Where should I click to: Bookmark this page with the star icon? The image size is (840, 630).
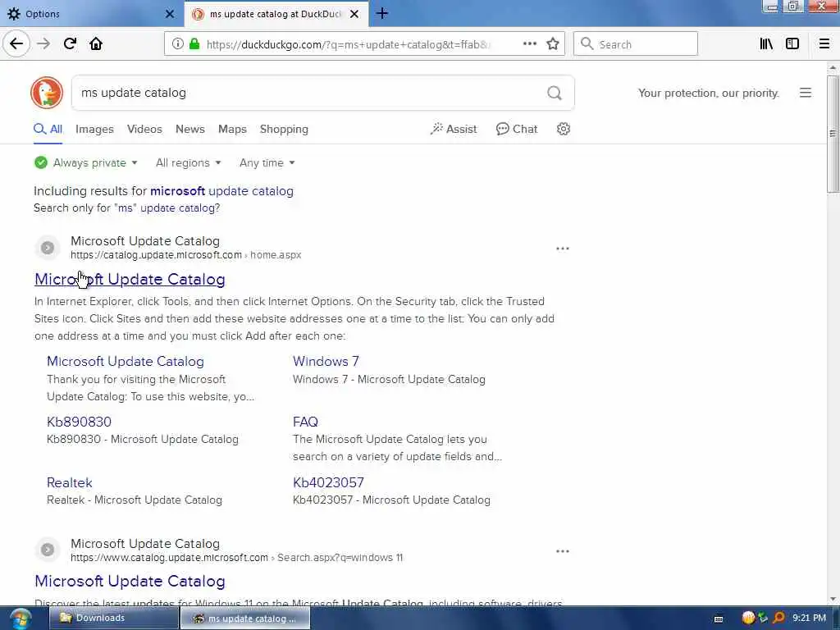(x=553, y=44)
